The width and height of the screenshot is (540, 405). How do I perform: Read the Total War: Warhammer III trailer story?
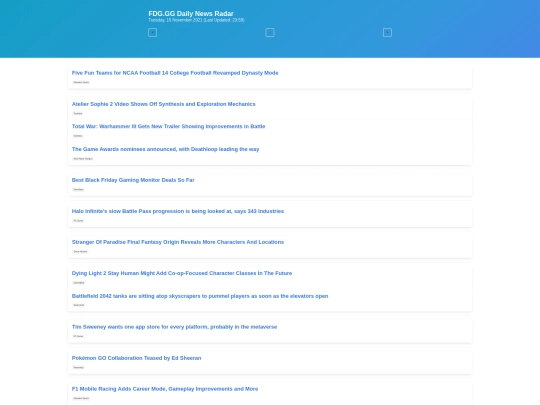pyautogui.click(x=168, y=126)
